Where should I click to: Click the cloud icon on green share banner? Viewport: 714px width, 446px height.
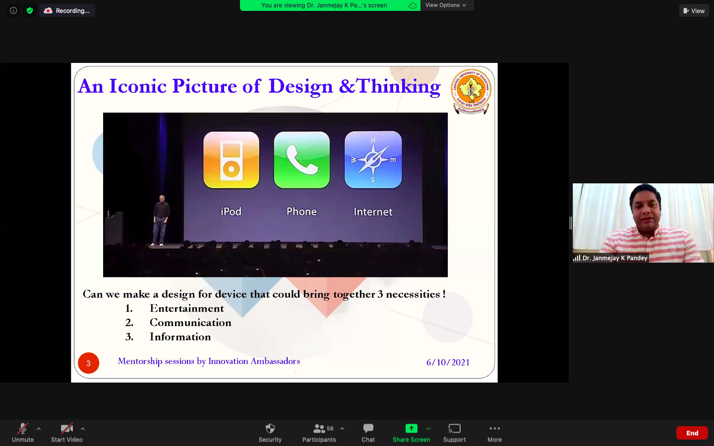412,5
